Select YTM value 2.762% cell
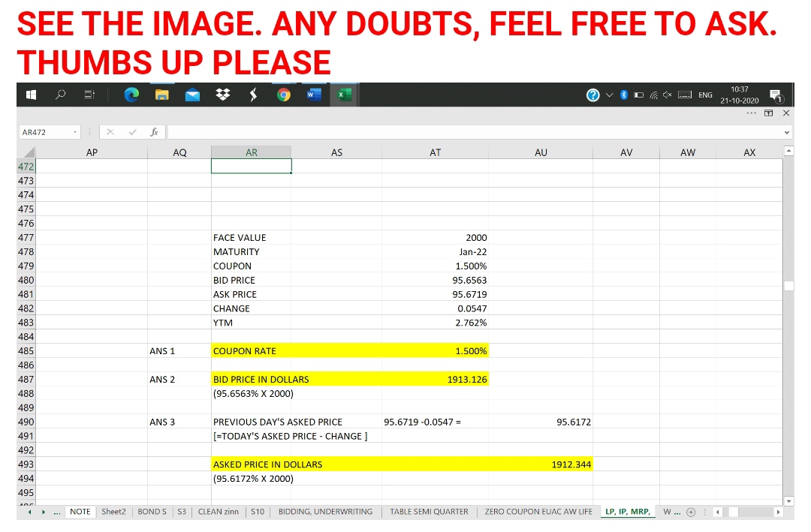 pos(435,323)
